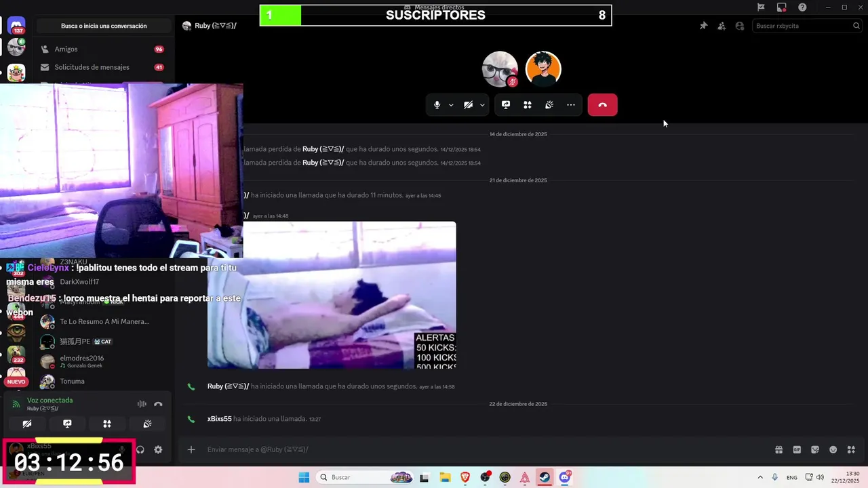Open Steam from the taskbar

point(545,477)
